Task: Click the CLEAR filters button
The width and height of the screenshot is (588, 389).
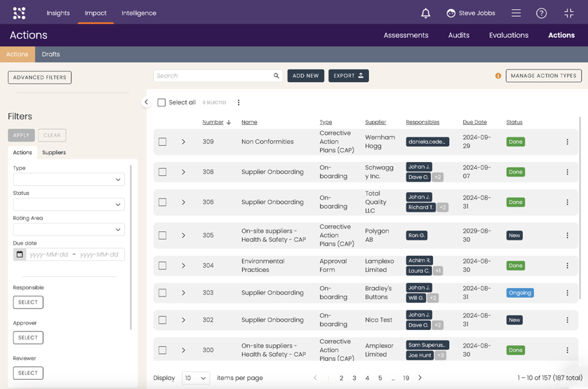Action: (x=52, y=135)
